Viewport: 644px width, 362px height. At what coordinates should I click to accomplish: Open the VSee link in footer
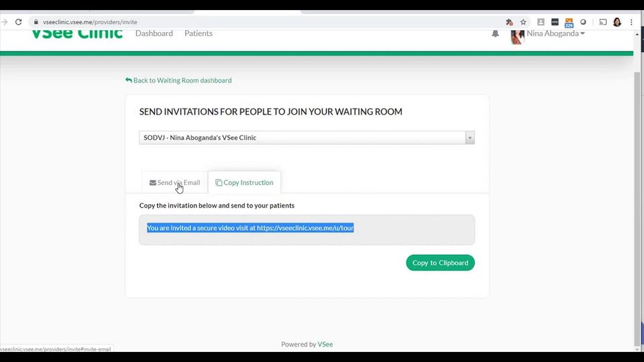pos(325,344)
